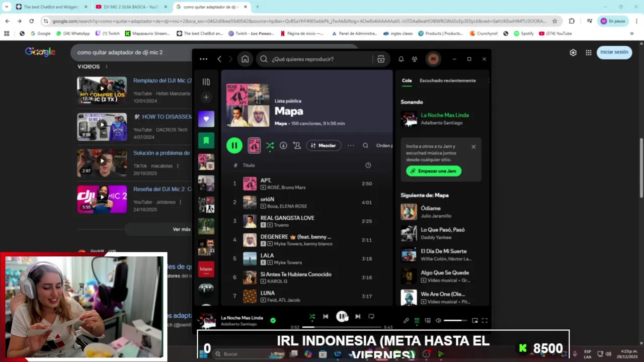The height and width of the screenshot is (362, 644).
Task: Open artist Myke Towers under LALA
Action: click(x=287, y=262)
